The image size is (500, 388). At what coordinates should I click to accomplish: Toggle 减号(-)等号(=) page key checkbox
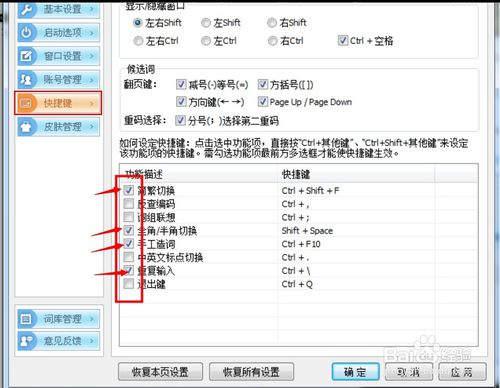click(181, 84)
